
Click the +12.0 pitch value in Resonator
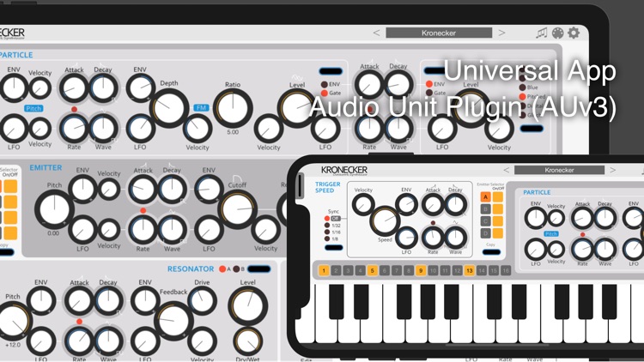[x=13, y=345]
